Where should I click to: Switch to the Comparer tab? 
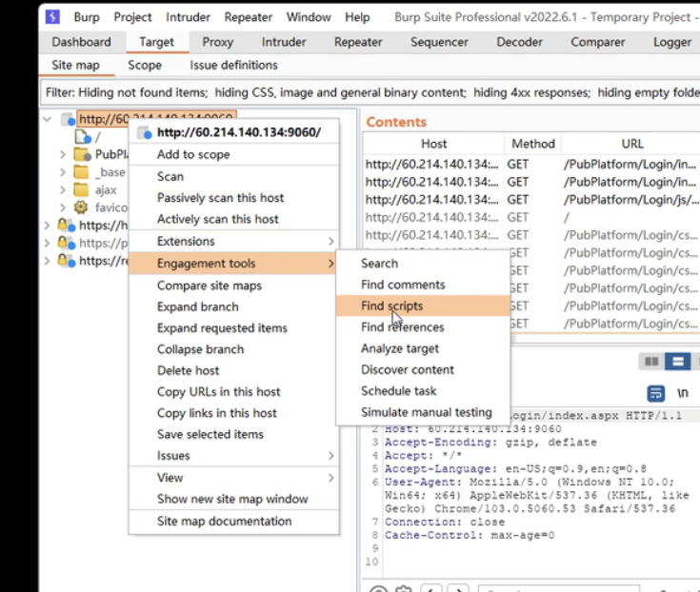(x=598, y=42)
